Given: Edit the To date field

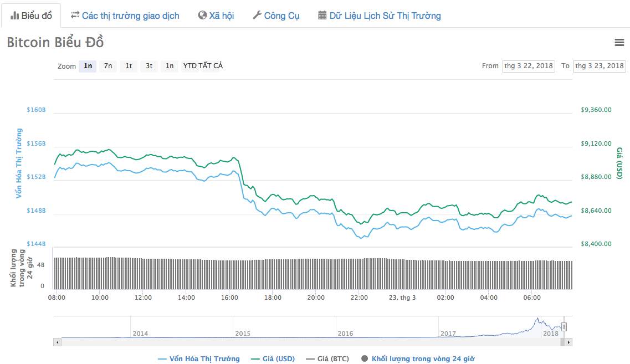Looking at the screenshot, I should tap(600, 66).
